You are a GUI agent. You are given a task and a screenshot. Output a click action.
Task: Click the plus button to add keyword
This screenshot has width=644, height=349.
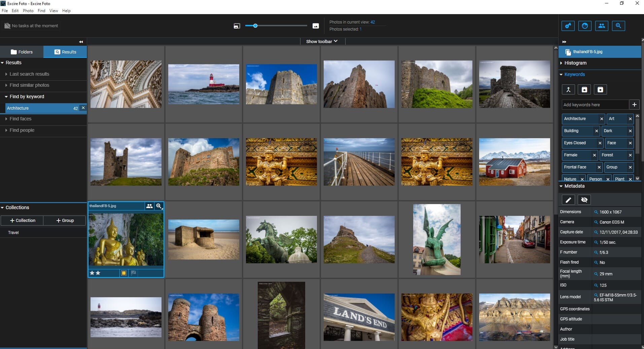coord(634,105)
